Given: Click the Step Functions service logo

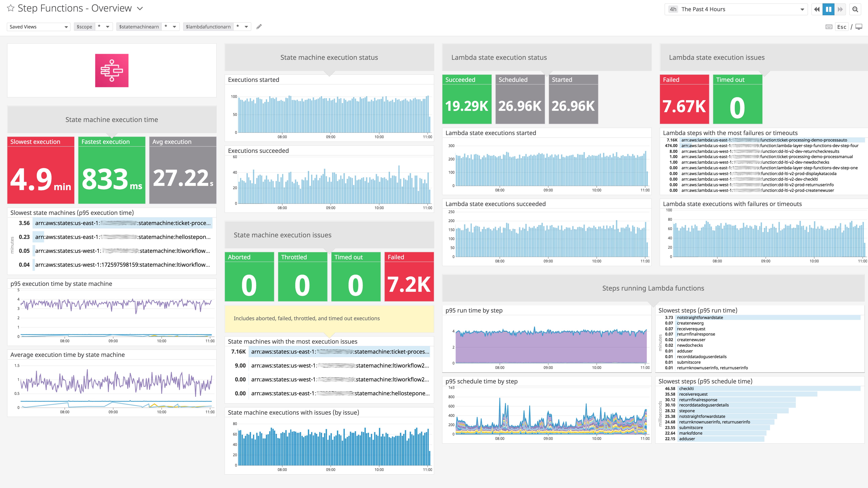Looking at the screenshot, I should click(x=112, y=70).
